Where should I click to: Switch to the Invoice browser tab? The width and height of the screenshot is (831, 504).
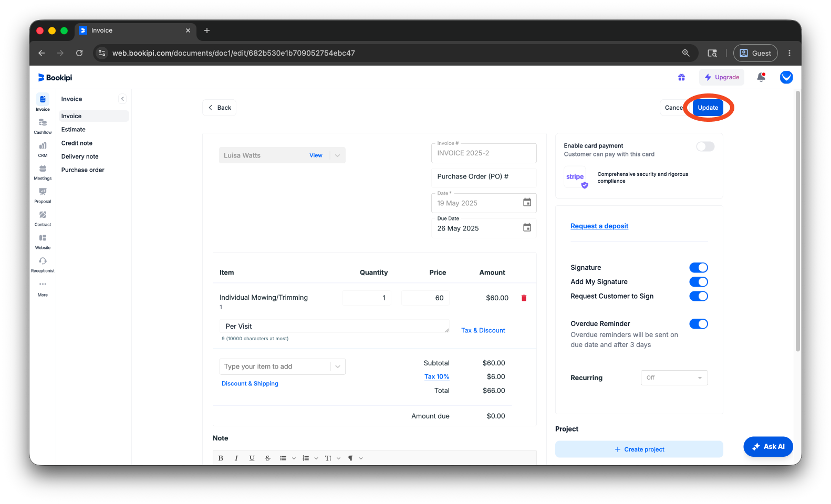[x=135, y=30]
